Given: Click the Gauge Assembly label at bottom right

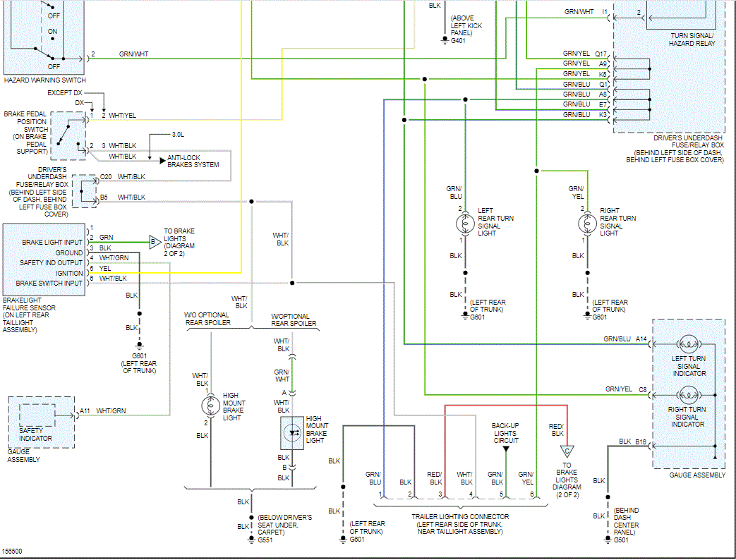Looking at the screenshot, I should coord(697,475).
